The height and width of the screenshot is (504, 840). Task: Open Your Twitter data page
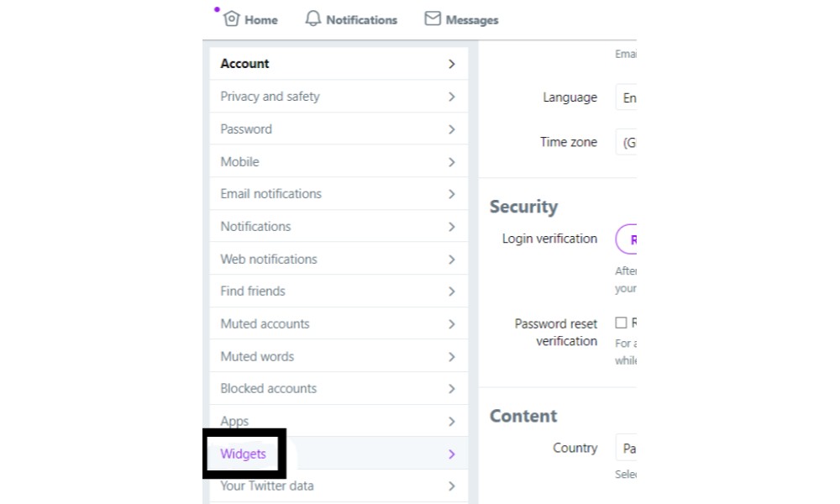pos(339,486)
